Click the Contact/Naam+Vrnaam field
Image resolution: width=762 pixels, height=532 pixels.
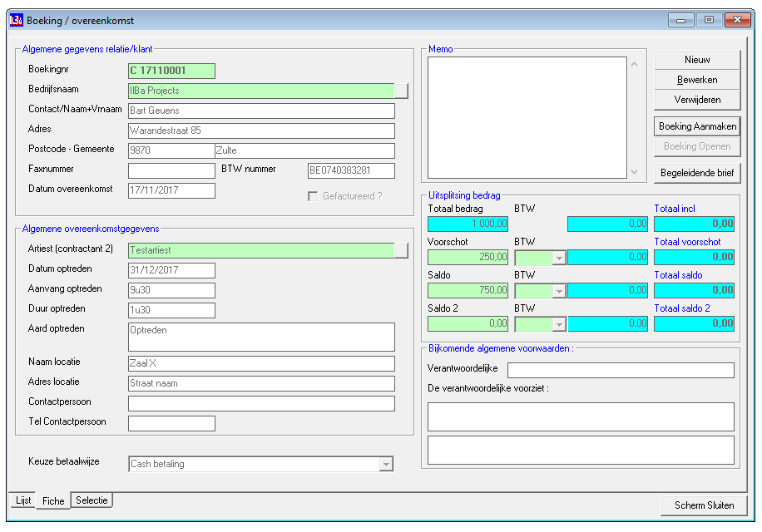pos(261,111)
